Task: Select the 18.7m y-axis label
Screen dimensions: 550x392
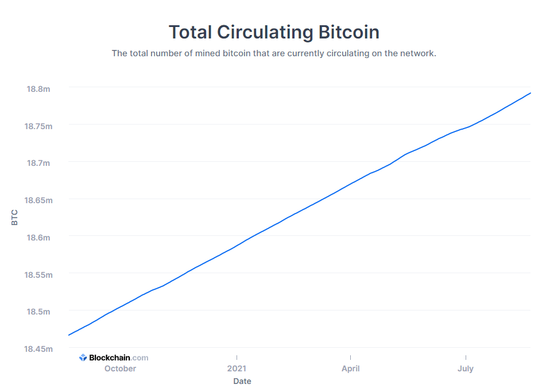Action: (x=38, y=163)
